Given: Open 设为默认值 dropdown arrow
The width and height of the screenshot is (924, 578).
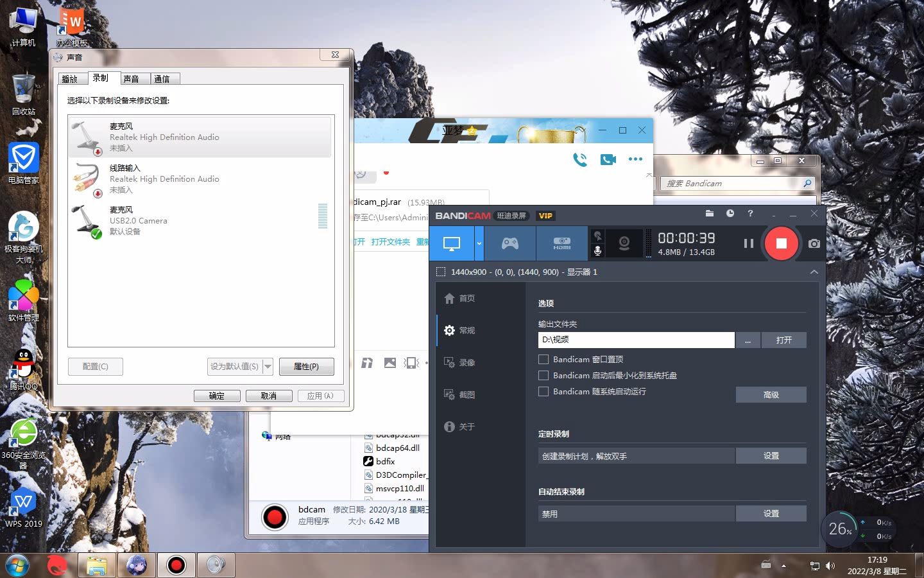Looking at the screenshot, I should point(268,366).
